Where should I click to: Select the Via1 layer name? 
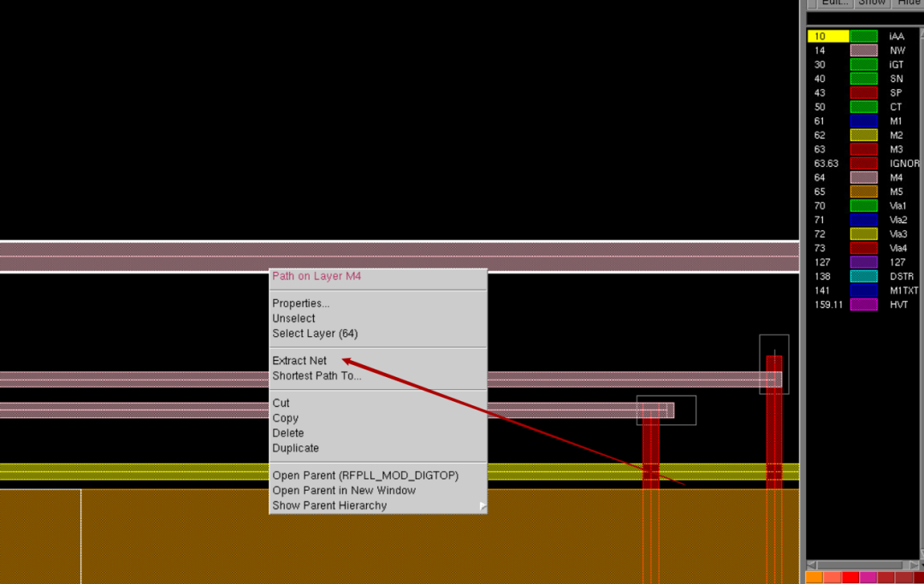point(898,206)
